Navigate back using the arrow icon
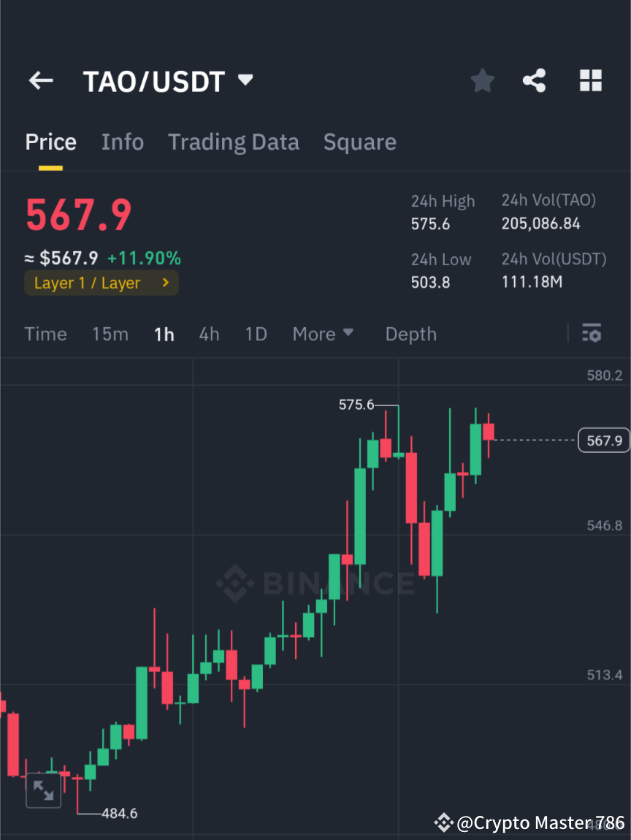Screen dimensions: 631x840 tap(40, 81)
